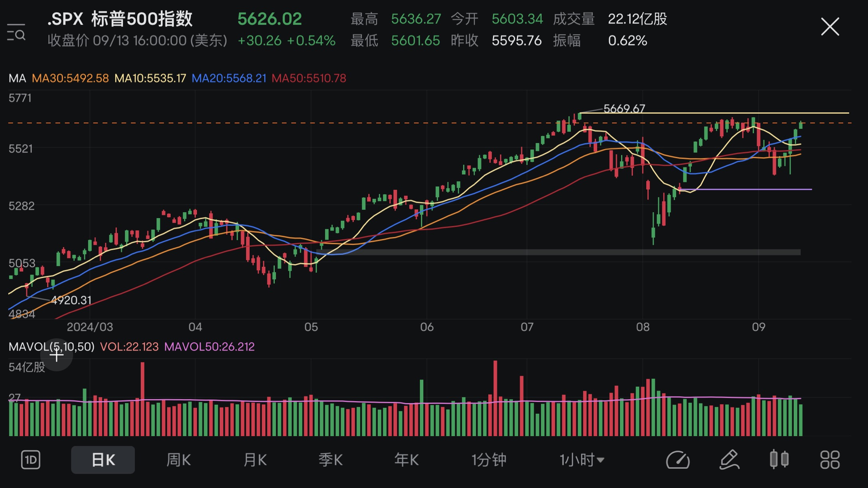Select the gray horizontal zone rectangle
This screenshot has height=488, width=868.
click(558, 252)
